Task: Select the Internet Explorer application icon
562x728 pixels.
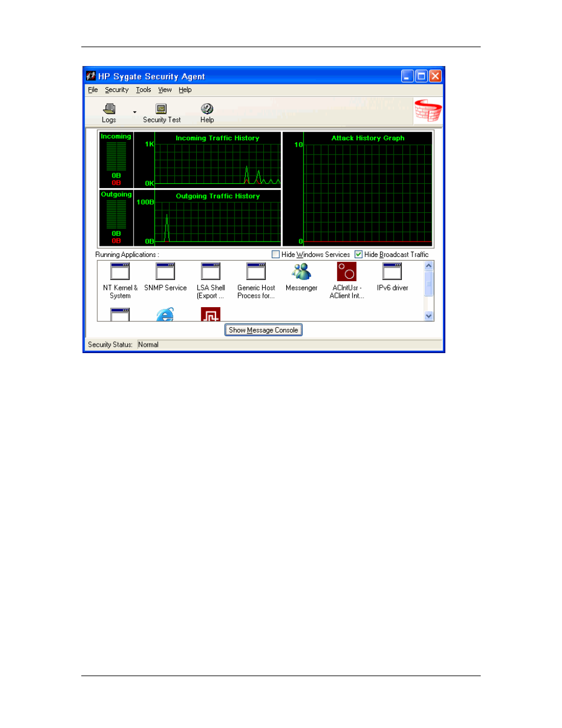Action: pyautogui.click(x=166, y=314)
